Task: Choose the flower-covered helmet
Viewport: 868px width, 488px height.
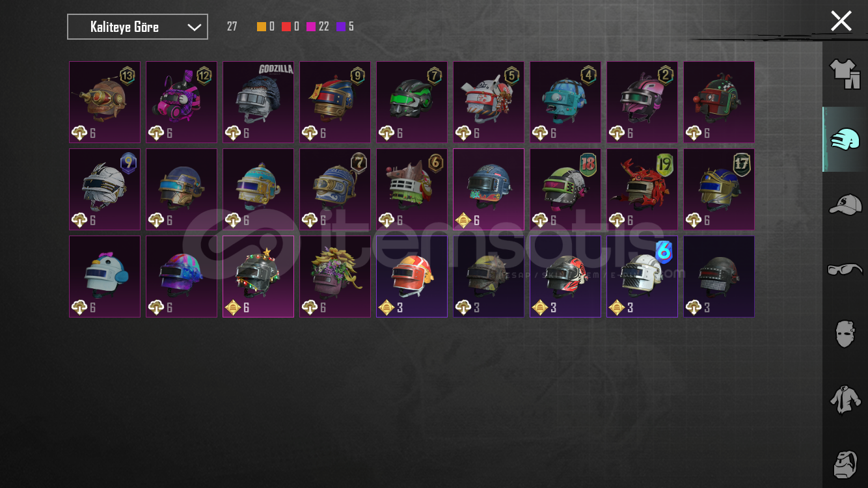Action: click(335, 277)
